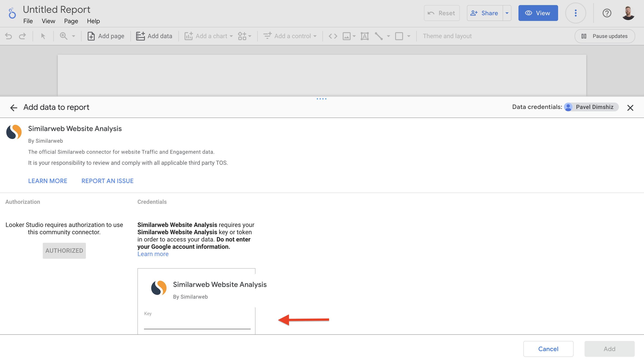Click the Add button
Image resolution: width=644 pixels, height=363 pixels.
click(x=609, y=349)
